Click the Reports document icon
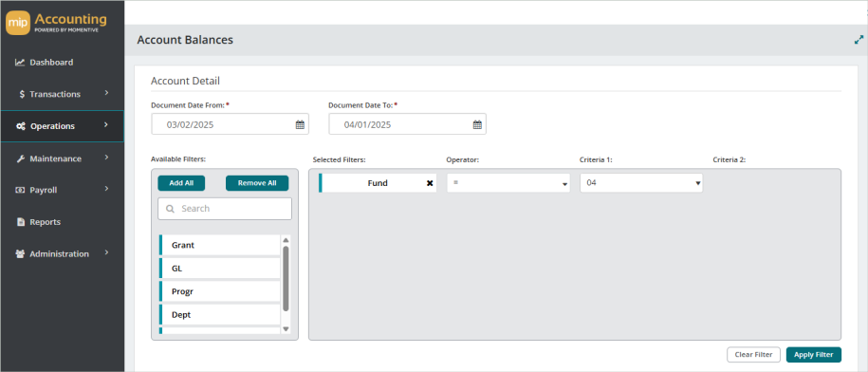The image size is (868, 372). pyautogui.click(x=21, y=222)
